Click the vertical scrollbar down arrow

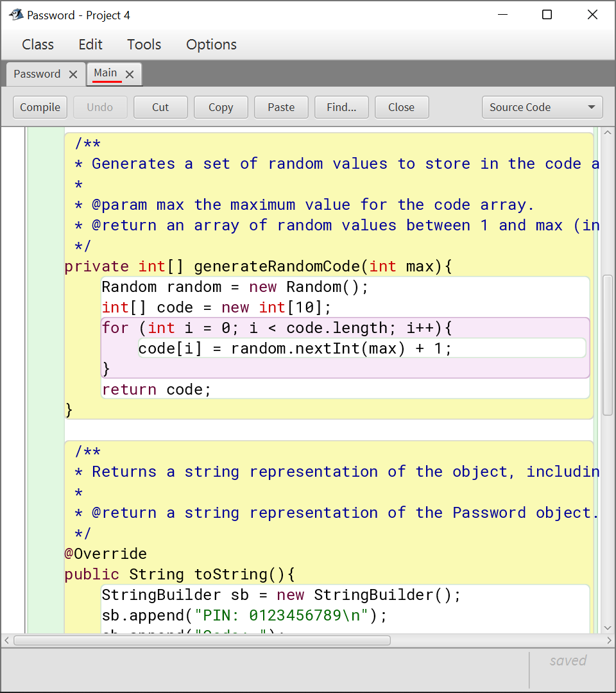[x=608, y=628]
